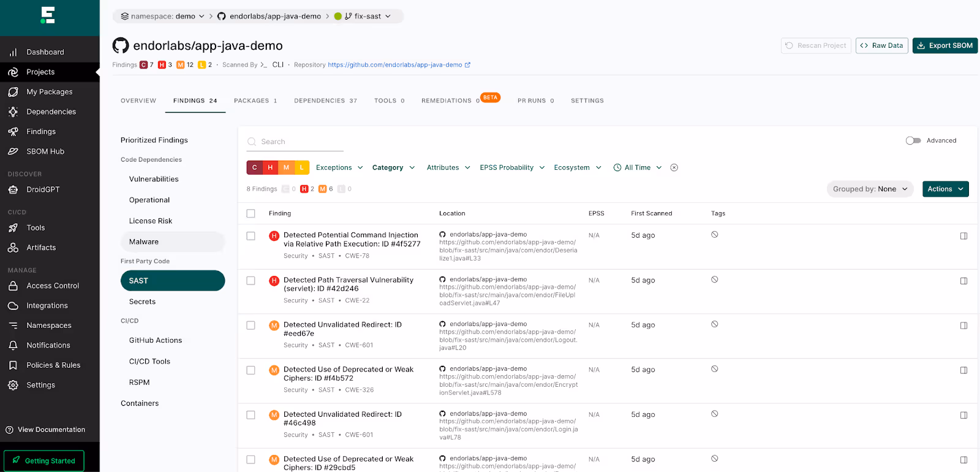
Task: Check Deprecated Ciphers #f4b572 checkbox
Action: coord(251,370)
